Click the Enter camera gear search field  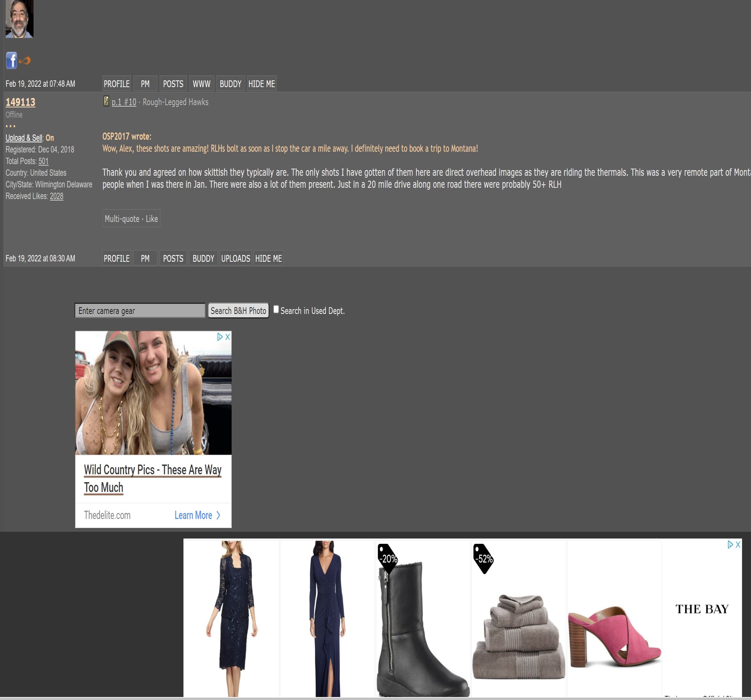(x=140, y=311)
